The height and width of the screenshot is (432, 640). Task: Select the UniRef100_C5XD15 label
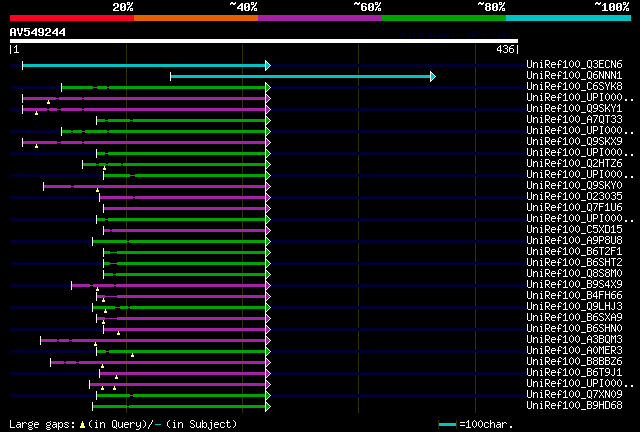(574, 229)
